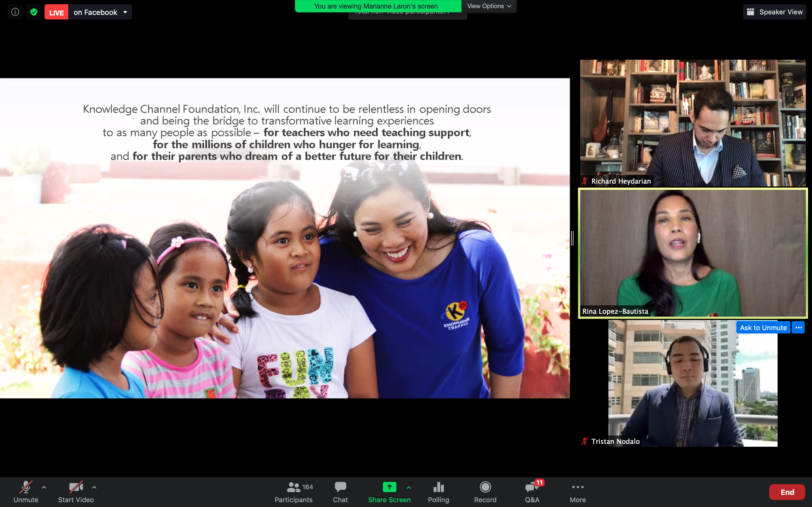Viewport: 812px width, 507px height.
Task: Click the divider handle beside shared screen
Action: [572, 238]
